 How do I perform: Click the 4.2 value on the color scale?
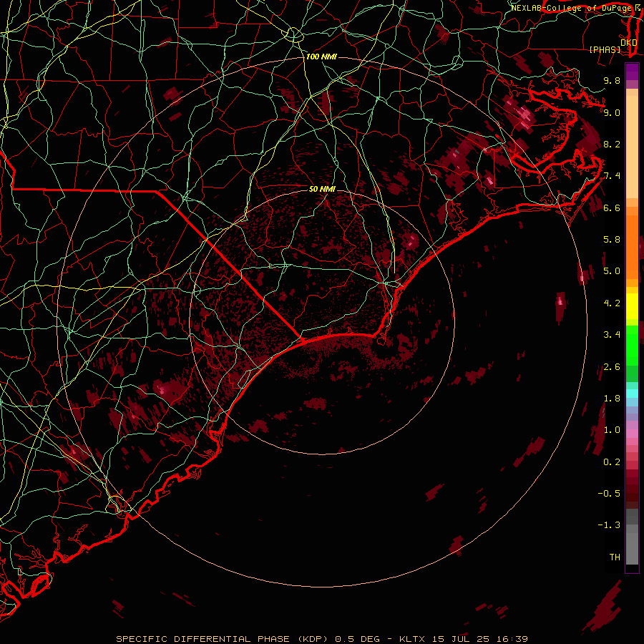[x=612, y=303]
